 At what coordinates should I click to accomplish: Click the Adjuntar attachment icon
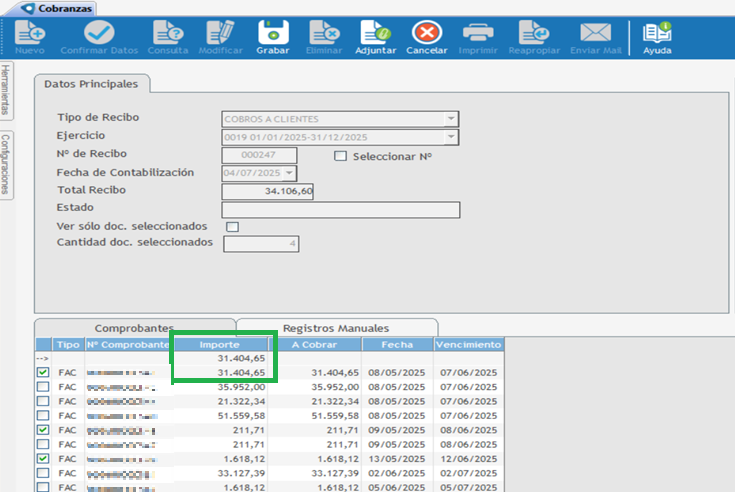375,34
